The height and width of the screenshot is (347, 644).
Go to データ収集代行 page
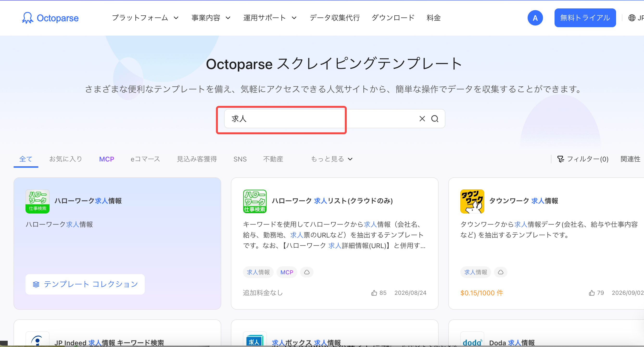pyautogui.click(x=335, y=18)
